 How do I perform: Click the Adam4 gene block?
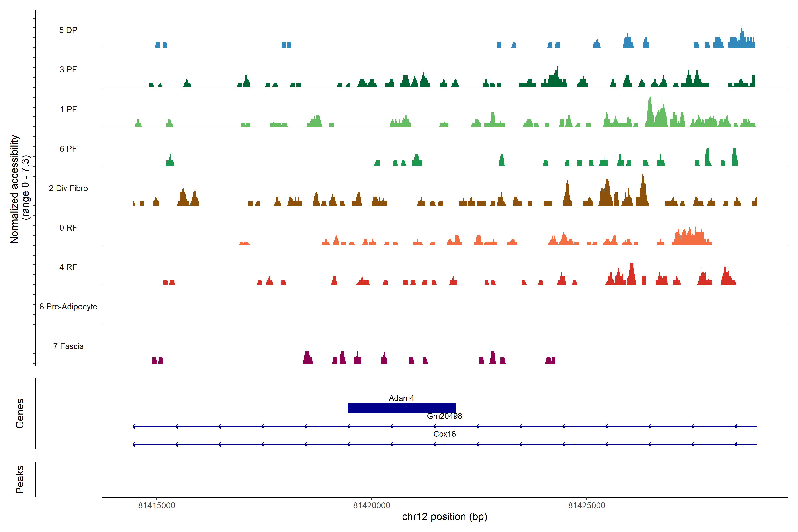click(401, 408)
